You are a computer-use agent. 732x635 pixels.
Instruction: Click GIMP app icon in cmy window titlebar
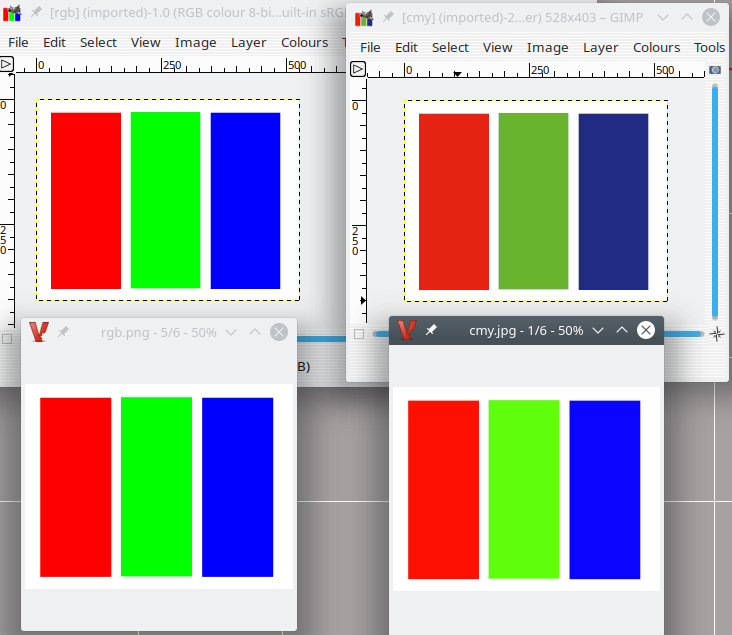click(364, 18)
